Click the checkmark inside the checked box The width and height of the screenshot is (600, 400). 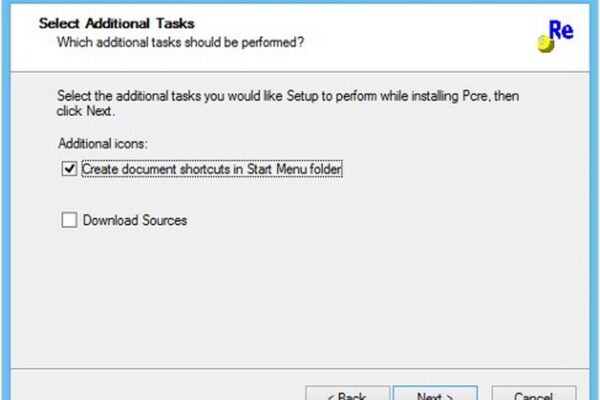pos(69,168)
